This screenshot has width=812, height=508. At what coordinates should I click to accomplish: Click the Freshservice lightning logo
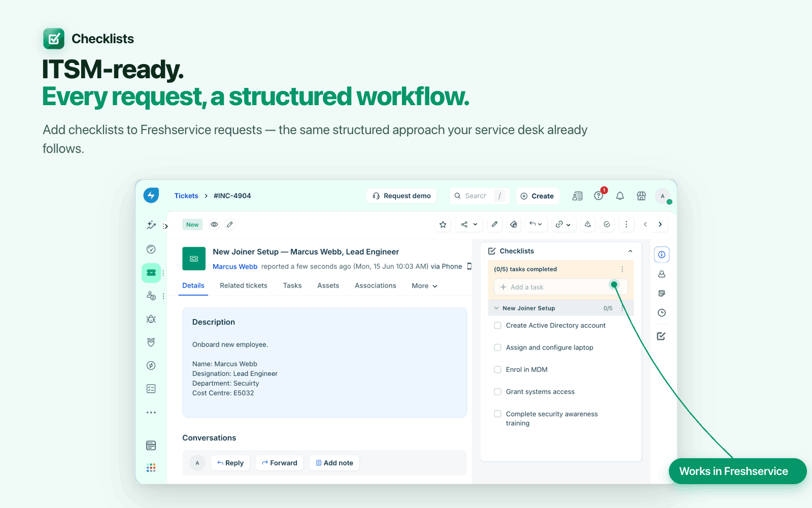pos(151,196)
